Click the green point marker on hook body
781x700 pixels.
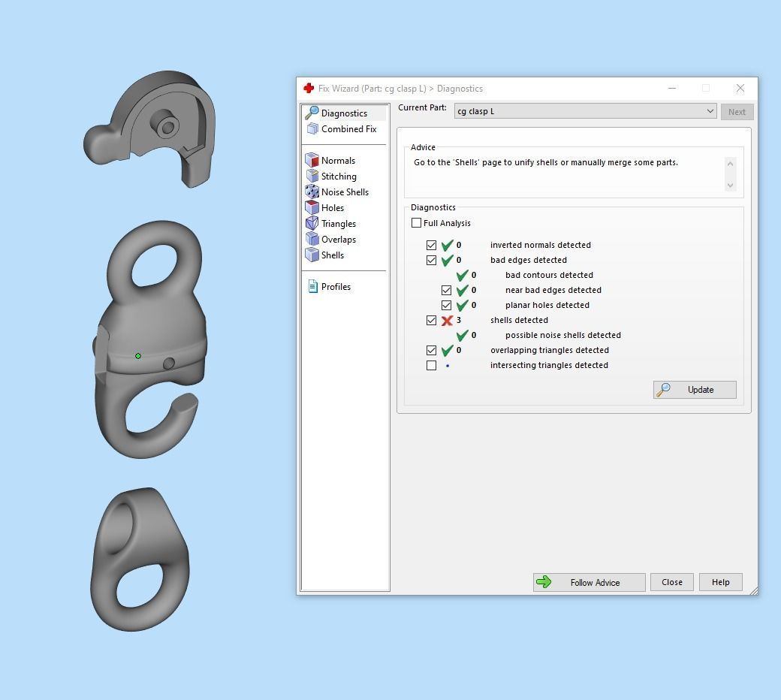point(138,356)
